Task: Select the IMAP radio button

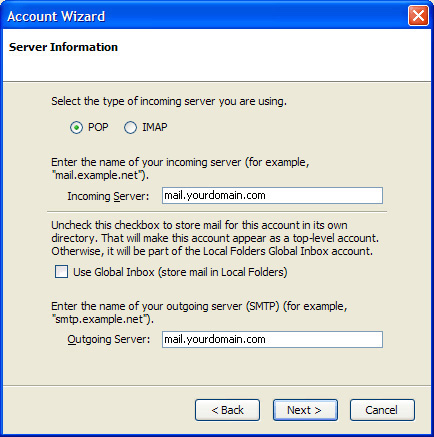Action: [130, 128]
